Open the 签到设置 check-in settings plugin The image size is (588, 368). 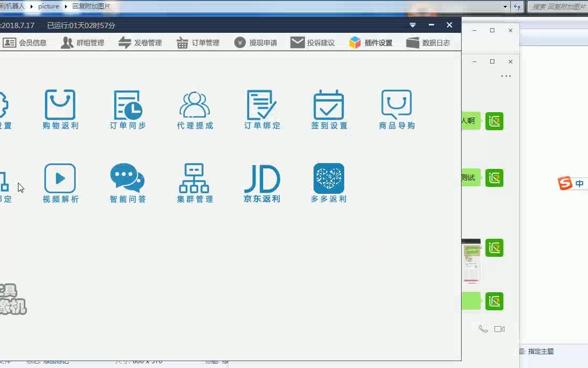coord(329,110)
